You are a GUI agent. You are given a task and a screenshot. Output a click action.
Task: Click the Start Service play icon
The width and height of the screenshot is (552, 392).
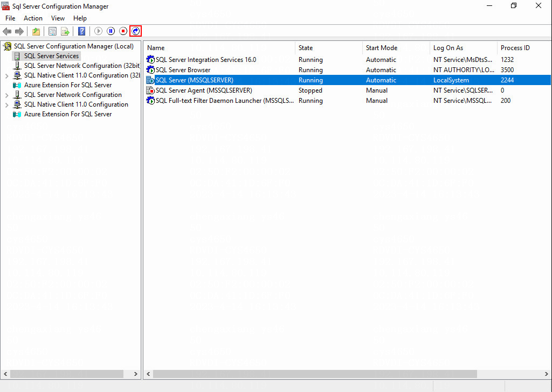[98, 31]
